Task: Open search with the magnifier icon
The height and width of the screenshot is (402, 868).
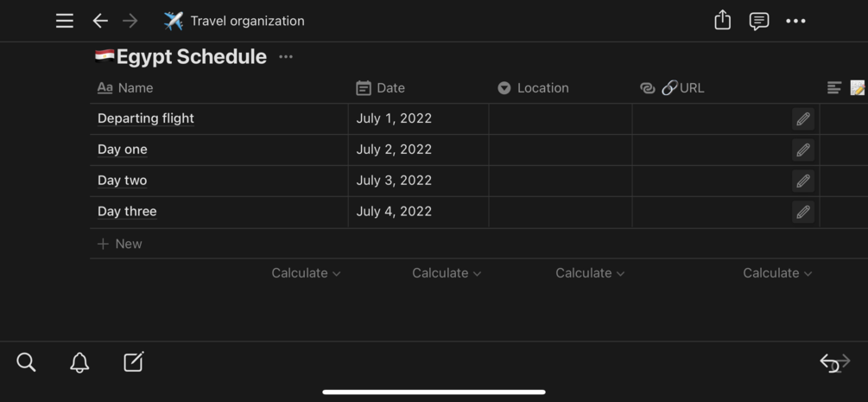Action: (x=27, y=362)
